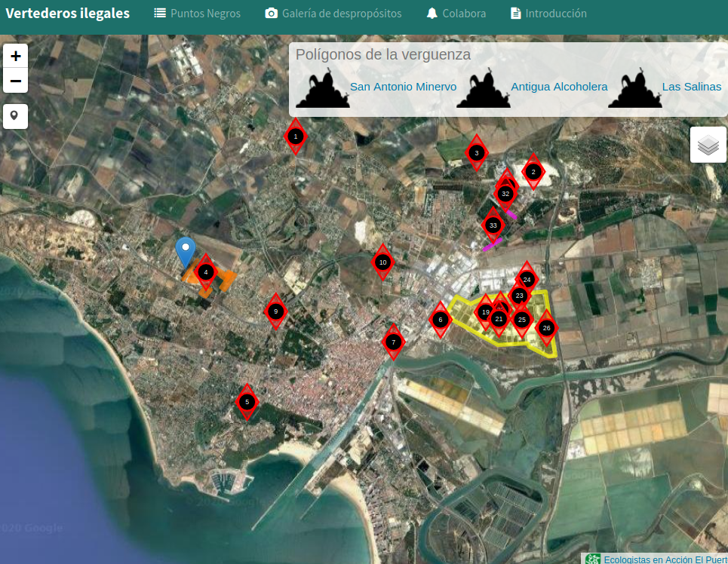This screenshot has width=728, height=564.
Task: Select dump marker number 5
Action: click(247, 402)
